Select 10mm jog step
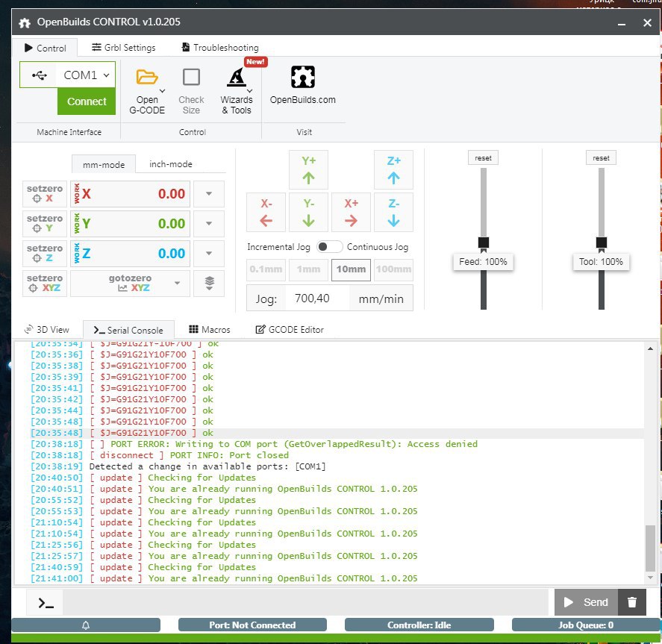This screenshot has height=644, width=662. (x=352, y=269)
